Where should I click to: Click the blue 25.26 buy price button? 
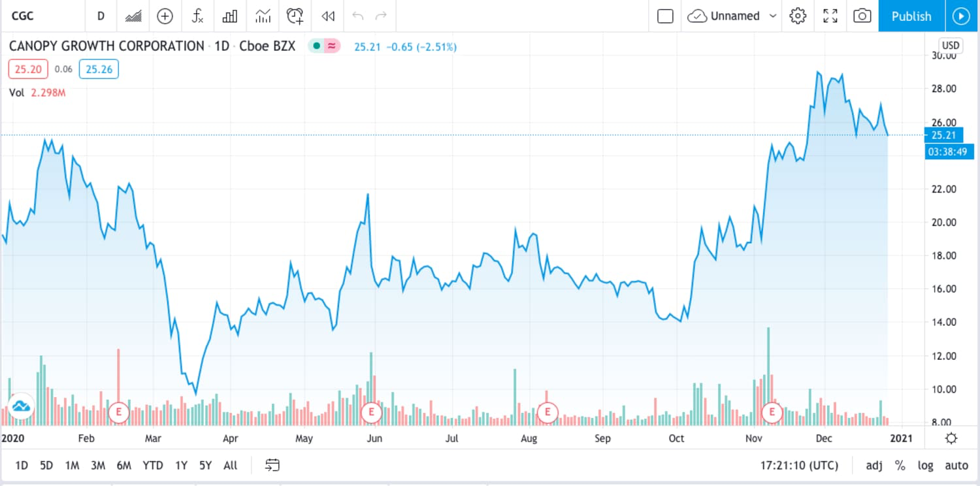point(99,69)
